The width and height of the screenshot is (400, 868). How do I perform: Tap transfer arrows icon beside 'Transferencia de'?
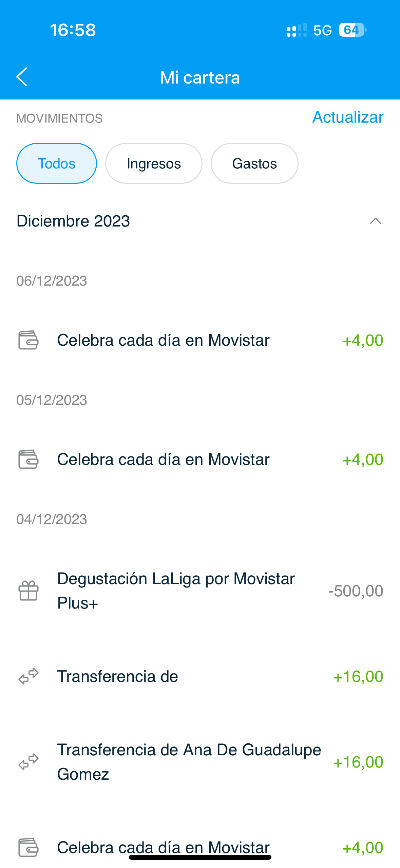[x=28, y=676]
